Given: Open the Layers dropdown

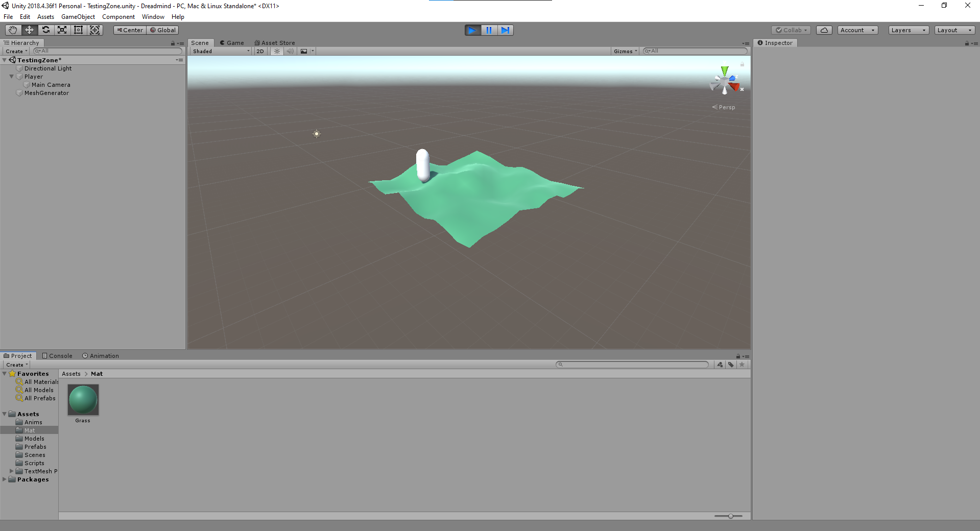Looking at the screenshot, I should 908,30.
